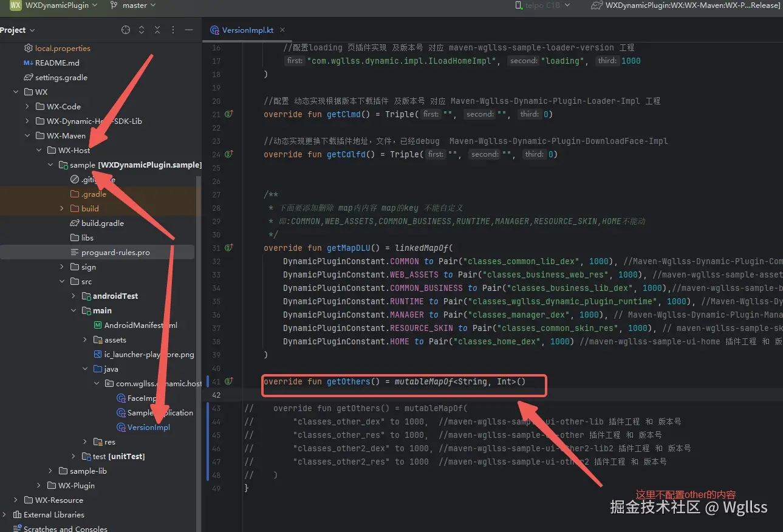Click the getMapDLU function name

coord(348,248)
